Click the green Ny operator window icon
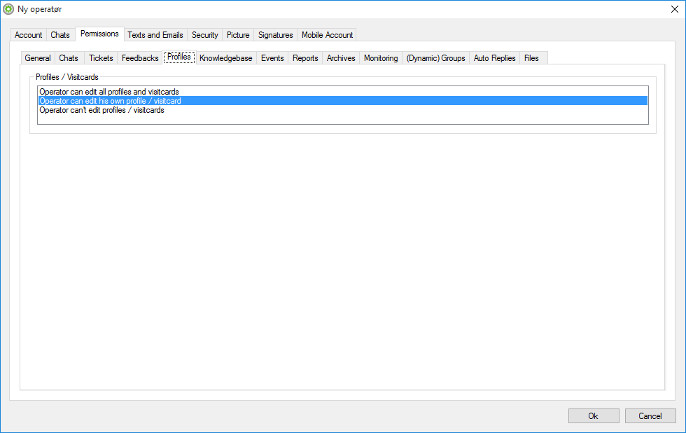The width and height of the screenshot is (686, 433). pos(8,9)
